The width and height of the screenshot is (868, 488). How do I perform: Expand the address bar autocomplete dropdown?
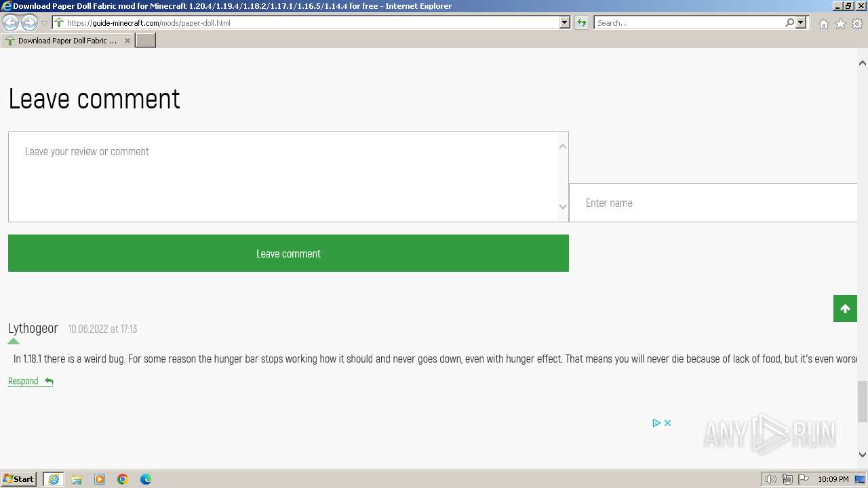tap(565, 22)
